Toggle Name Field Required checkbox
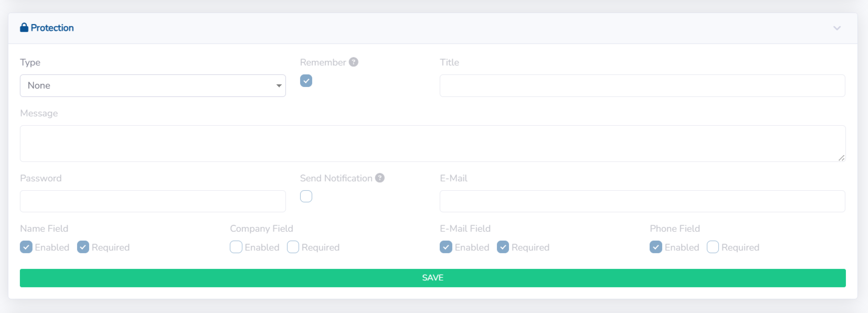The height and width of the screenshot is (313, 868). coord(83,247)
